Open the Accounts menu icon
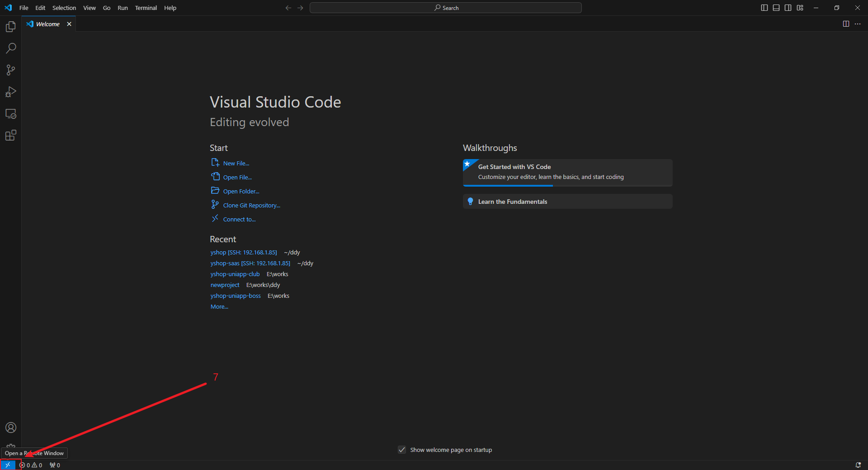 click(10, 428)
